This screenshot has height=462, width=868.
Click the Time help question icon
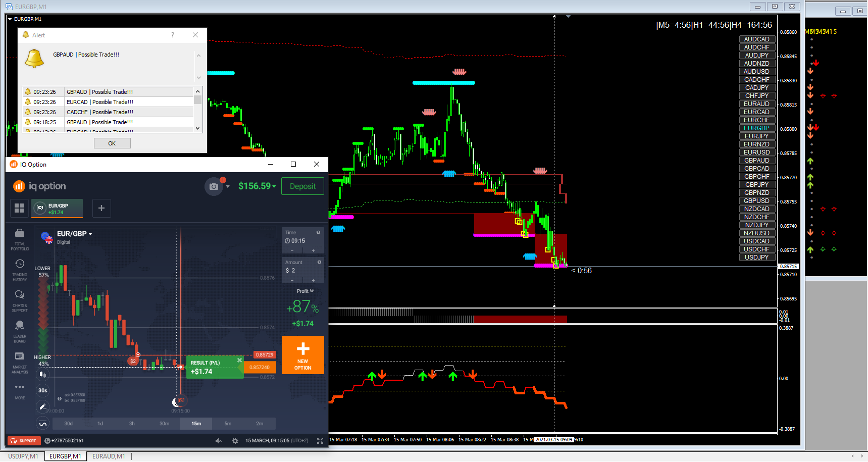tap(319, 232)
